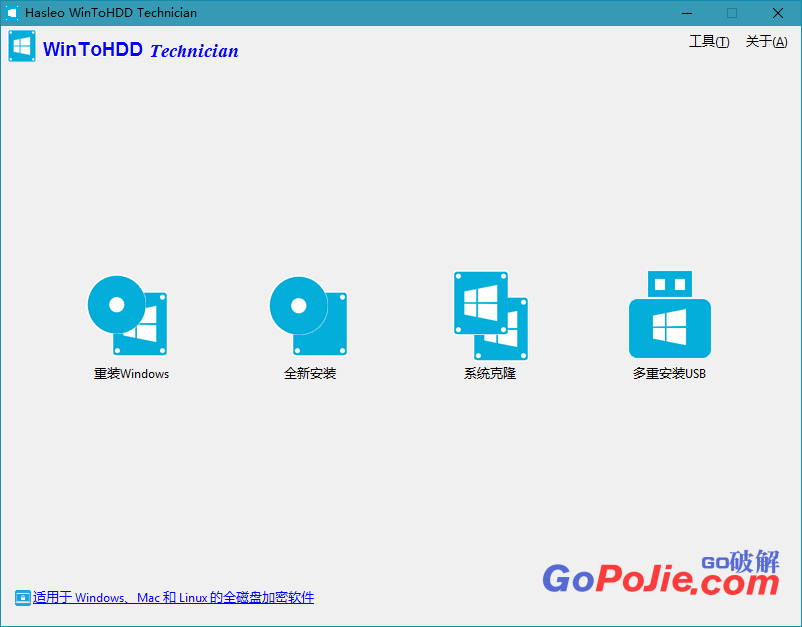Viewport: 802px width, 627px height.
Task: Select the 多重安装USB flash drive icon
Action: pos(670,314)
